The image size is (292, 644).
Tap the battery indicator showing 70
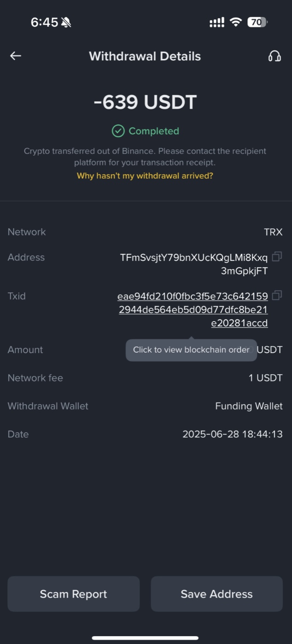[x=257, y=22]
